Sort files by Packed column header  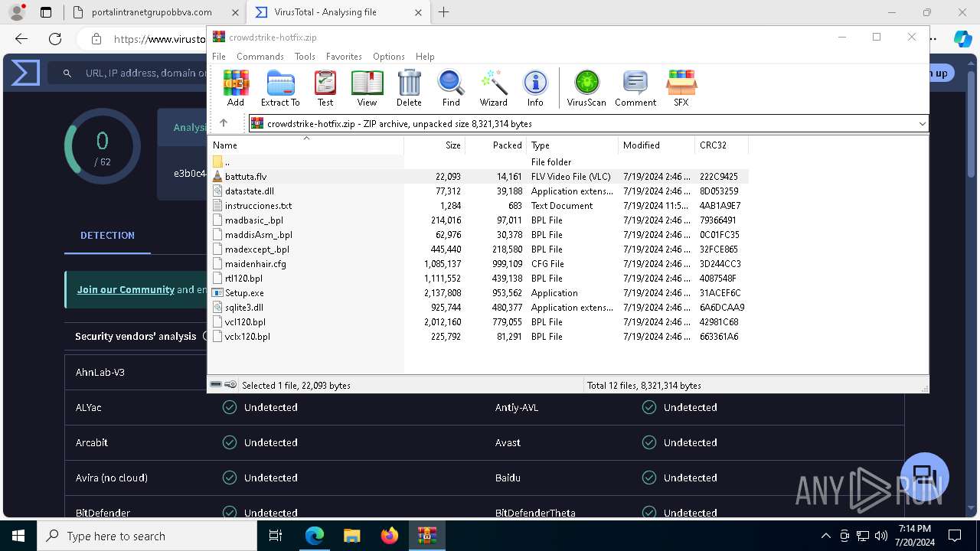[495, 145]
